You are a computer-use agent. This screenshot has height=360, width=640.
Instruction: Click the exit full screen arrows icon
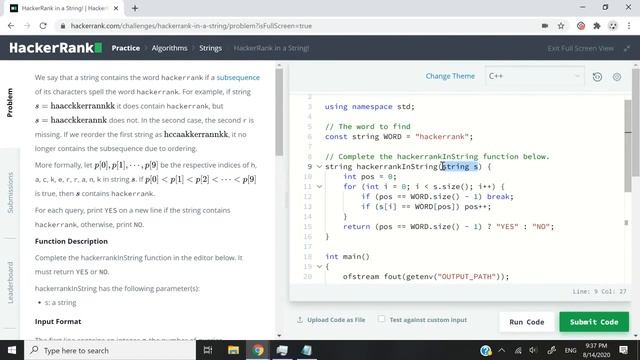[x=627, y=48]
